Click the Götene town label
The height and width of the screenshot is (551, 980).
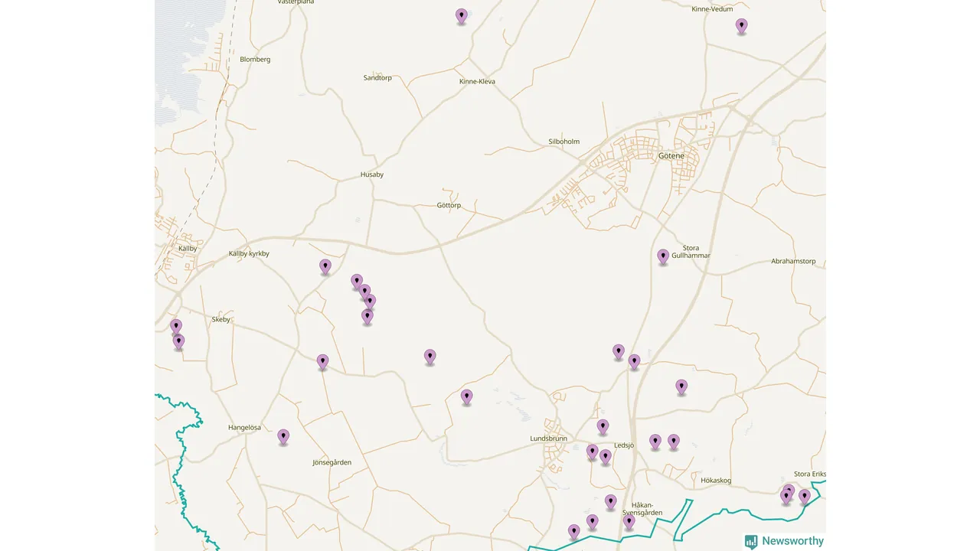click(x=671, y=155)
